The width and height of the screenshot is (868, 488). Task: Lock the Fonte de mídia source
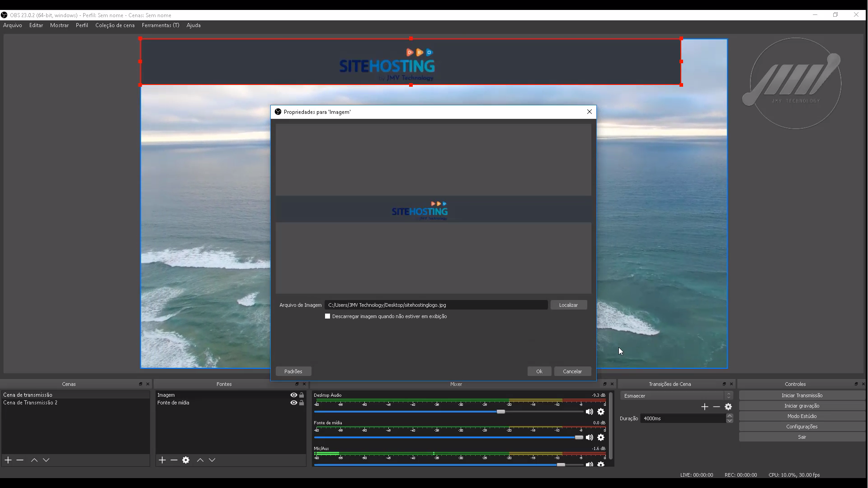point(302,403)
